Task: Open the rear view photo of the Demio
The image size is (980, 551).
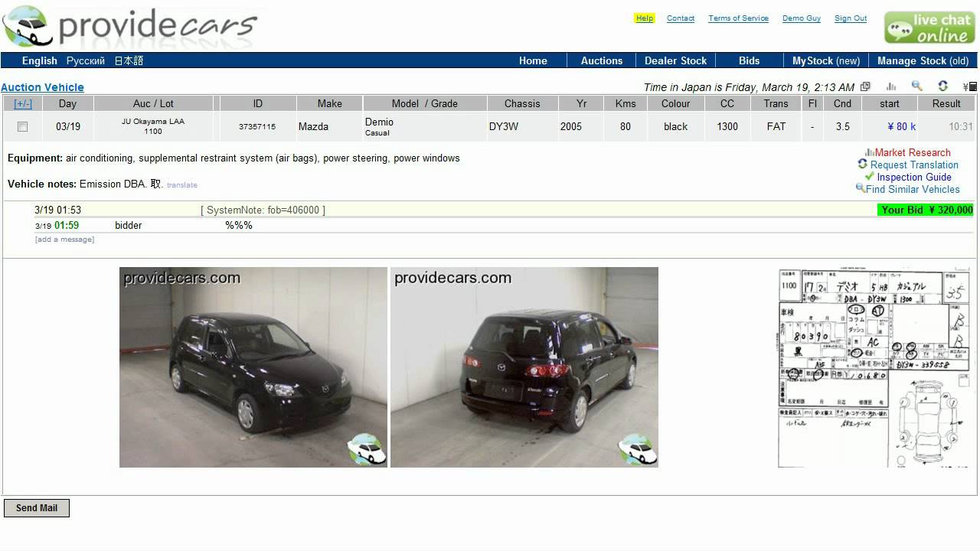Action: click(524, 367)
